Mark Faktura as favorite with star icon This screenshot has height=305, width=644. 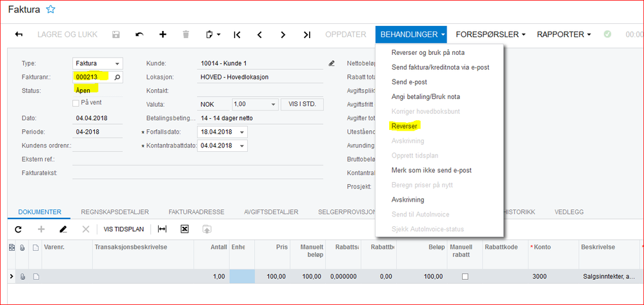pyautogui.click(x=50, y=10)
